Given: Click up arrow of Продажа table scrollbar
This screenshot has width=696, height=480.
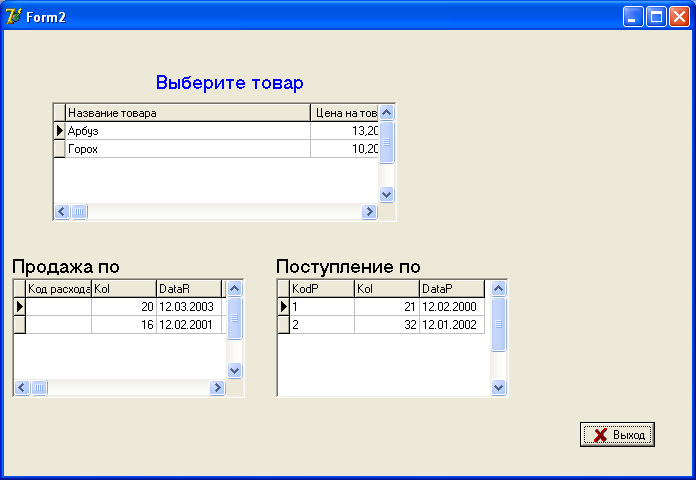Looking at the screenshot, I should click(x=234, y=289).
